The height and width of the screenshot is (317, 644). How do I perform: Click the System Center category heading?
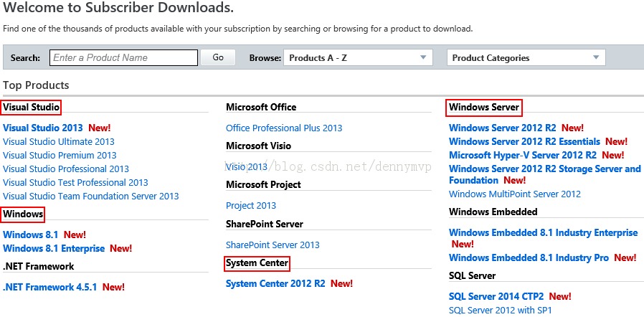tap(257, 263)
